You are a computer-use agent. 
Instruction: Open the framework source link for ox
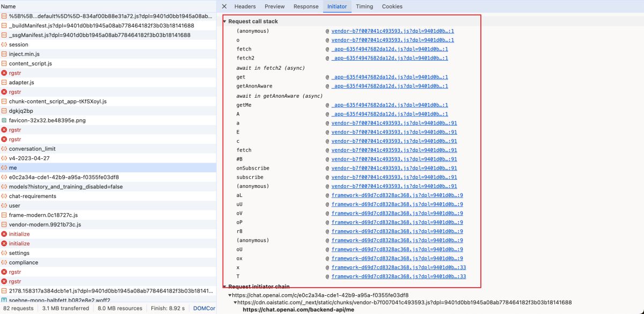(397, 259)
